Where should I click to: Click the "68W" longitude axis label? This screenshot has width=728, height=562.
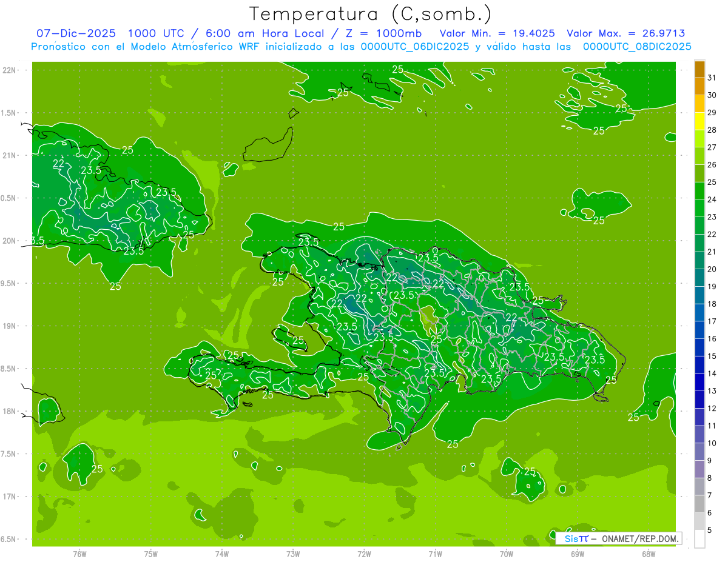tap(649, 554)
